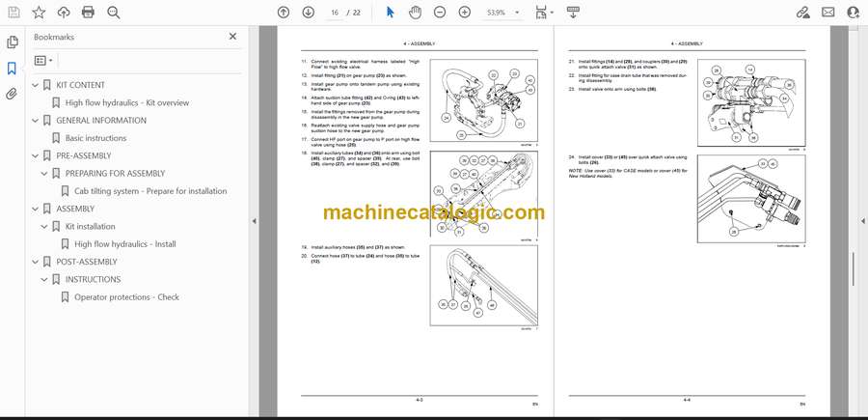Open High flow hydraulics - Install bookmark
The width and height of the screenshot is (868, 420).
click(x=125, y=244)
